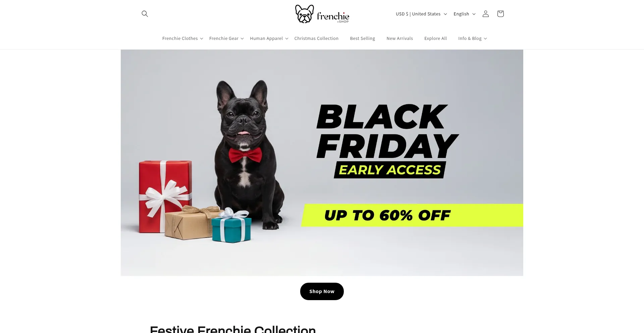Expand the Frenchie Clothes chevron

[202, 39]
